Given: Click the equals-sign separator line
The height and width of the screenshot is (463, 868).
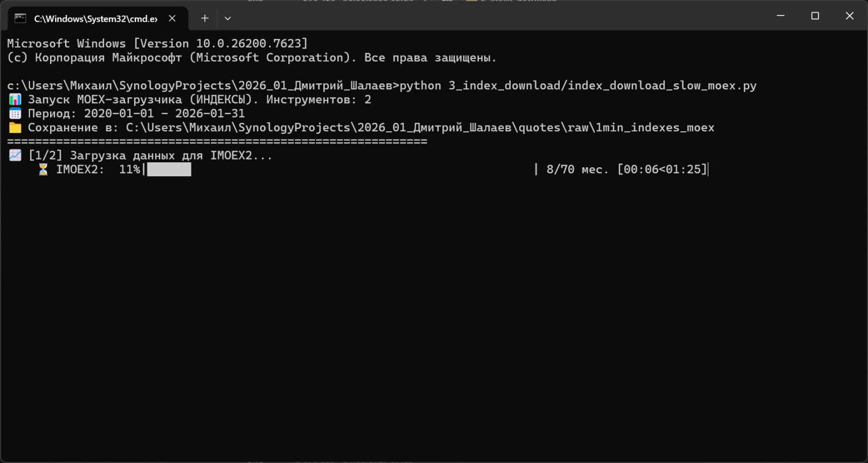Looking at the screenshot, I should (x=217, y=141).
